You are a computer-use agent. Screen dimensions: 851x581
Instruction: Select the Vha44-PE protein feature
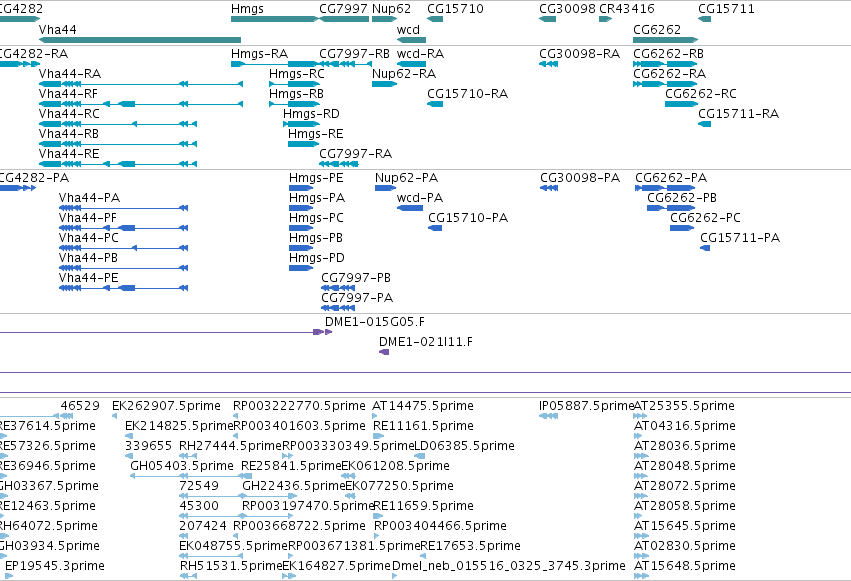pos(124,288)
